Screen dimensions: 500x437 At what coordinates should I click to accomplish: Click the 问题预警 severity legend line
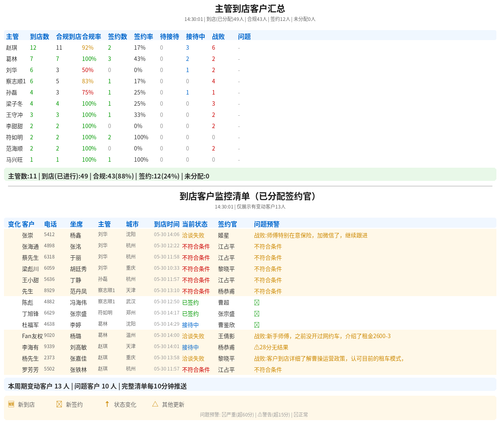point(254,415)
